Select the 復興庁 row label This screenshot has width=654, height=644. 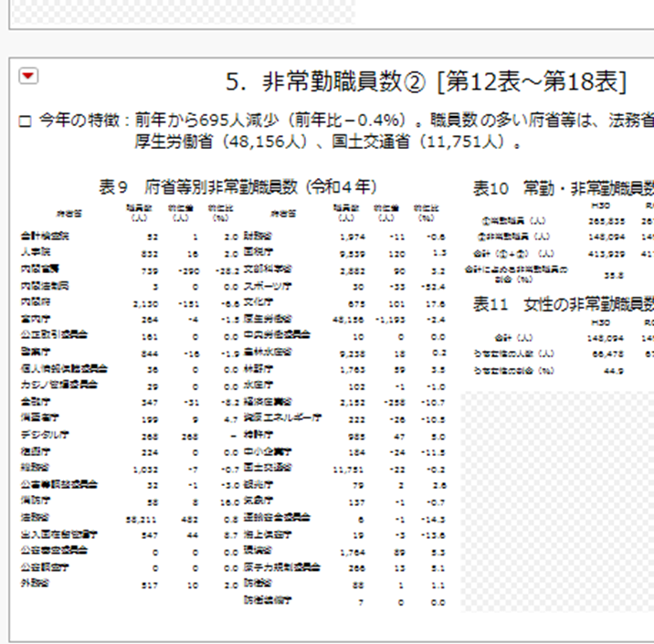tap(36, 451)
